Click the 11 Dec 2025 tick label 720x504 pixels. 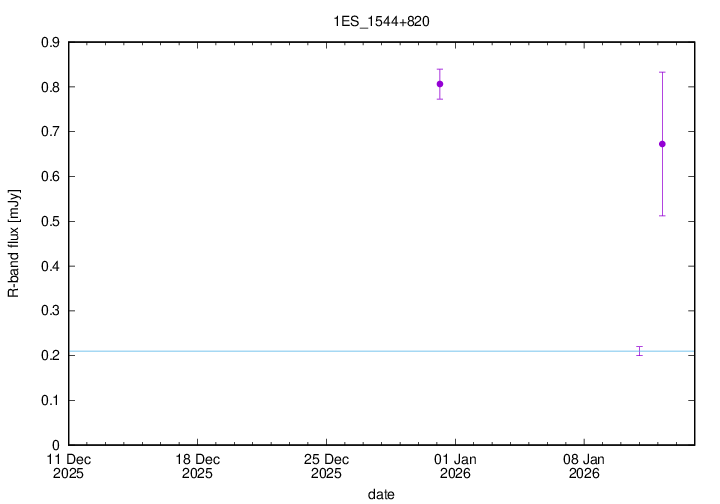[69, 466]
